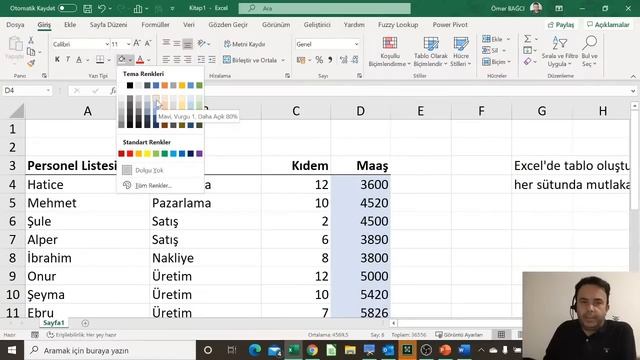Pick the black theme color swatch

click(130, 85)
